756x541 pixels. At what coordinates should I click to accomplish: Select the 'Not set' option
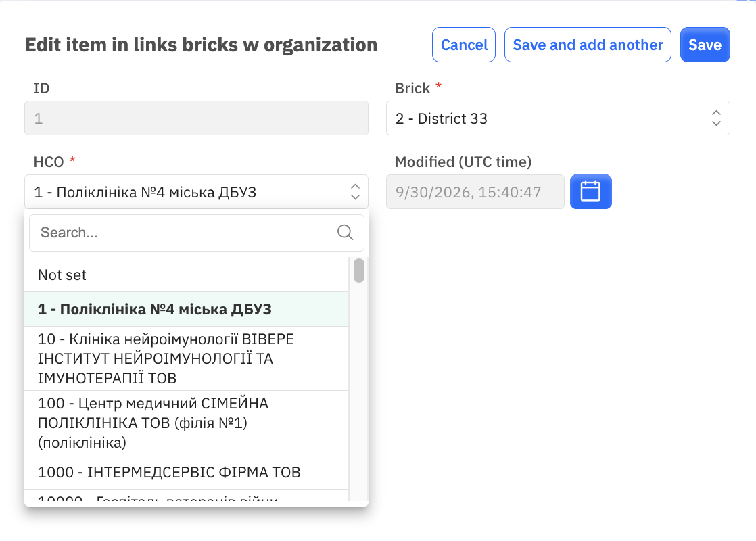tap(187, 275)
